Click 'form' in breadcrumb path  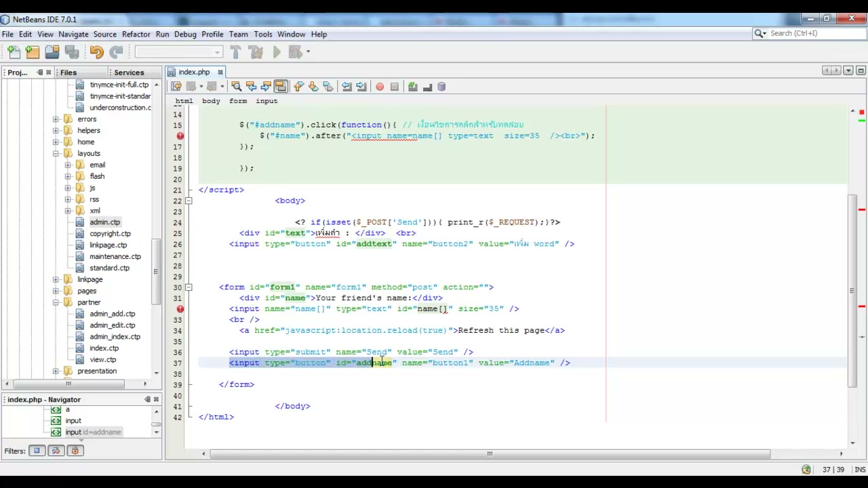(x=238, y=101)
